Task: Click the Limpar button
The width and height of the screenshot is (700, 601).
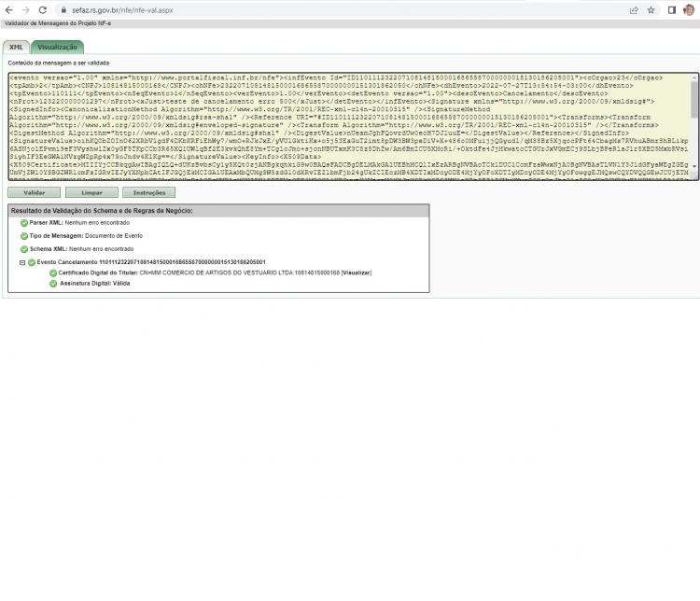Action: [92, 192]
